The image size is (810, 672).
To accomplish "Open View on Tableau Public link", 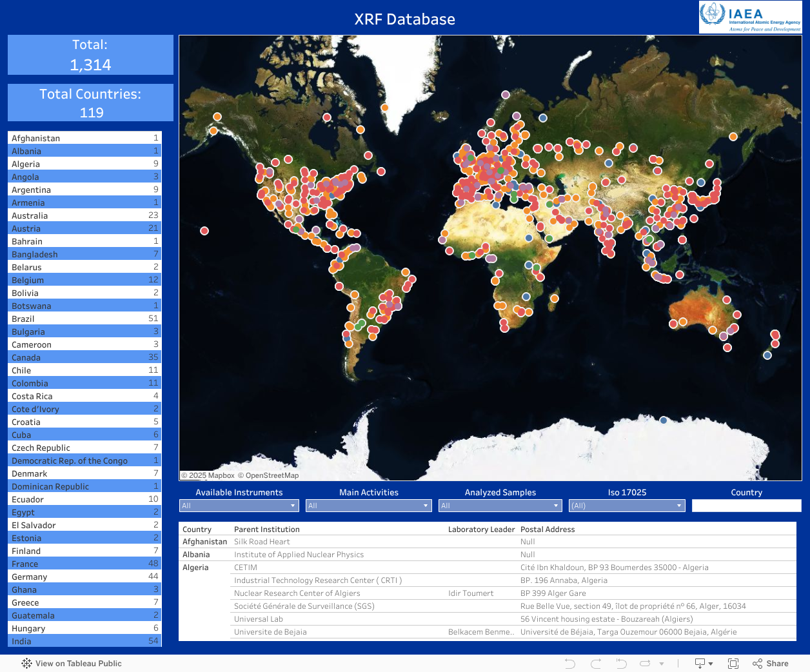I will tap(72, 664).
